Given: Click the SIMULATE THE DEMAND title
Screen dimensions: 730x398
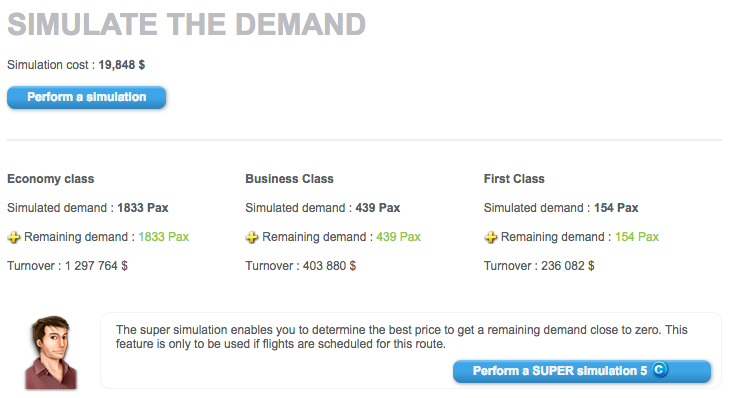Looking at the screenshot, I should point(187,24).
